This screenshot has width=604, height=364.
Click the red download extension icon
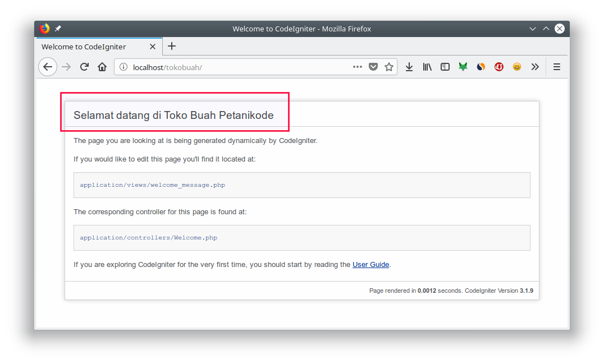[499, 67]
